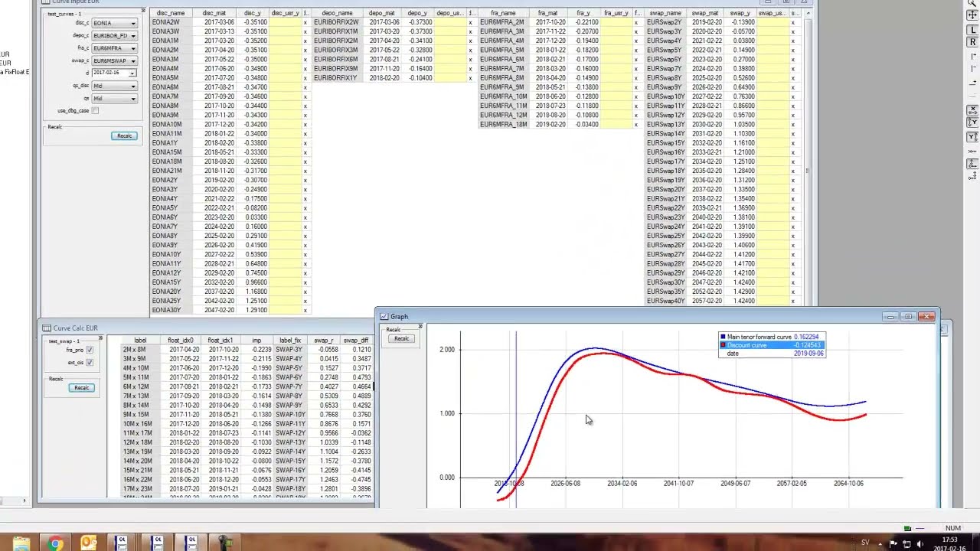The image size is (980, 551).
Task: Click yellow depo_usr cell for EURIBORFIX2W
Action: click(449, 22)
